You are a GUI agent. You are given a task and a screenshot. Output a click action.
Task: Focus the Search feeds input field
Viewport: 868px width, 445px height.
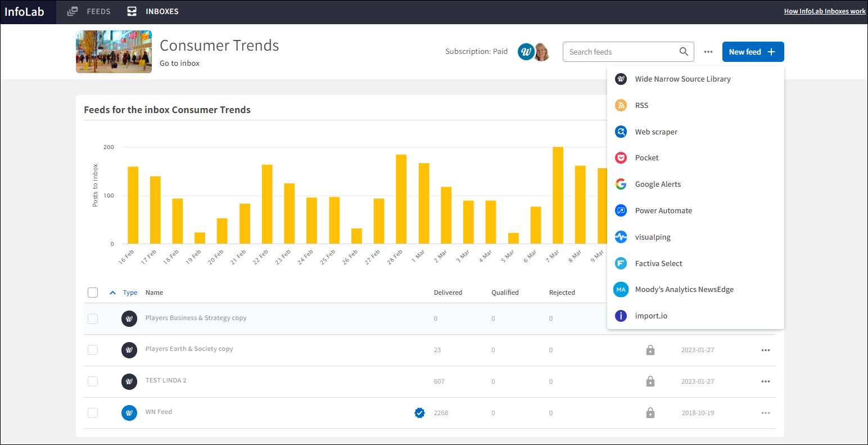tap(620, 52)
